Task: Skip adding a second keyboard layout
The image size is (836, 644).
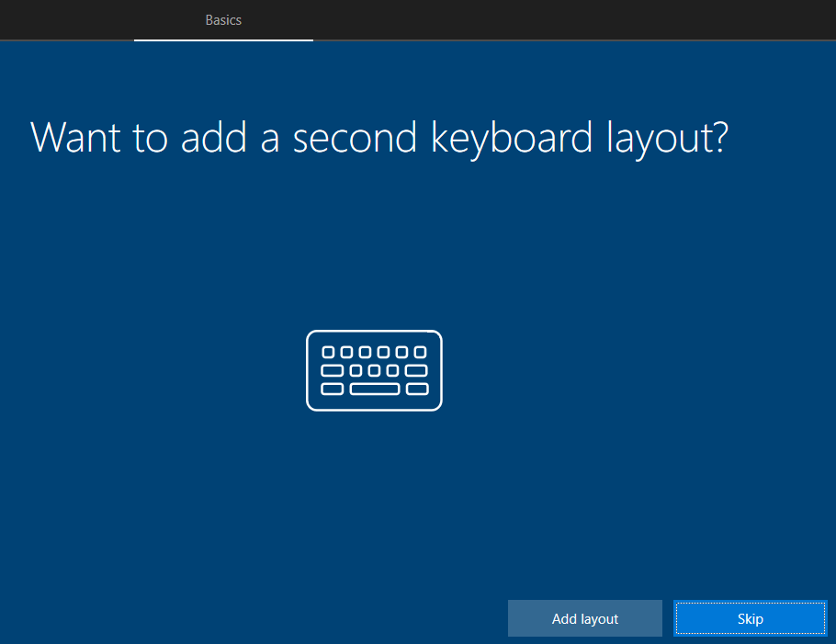Action: pos(751,618)
